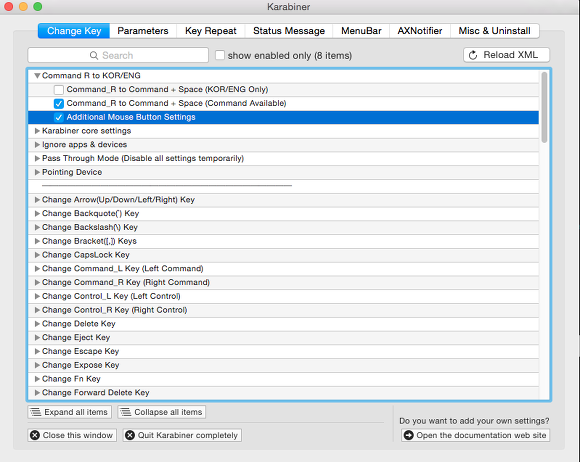The height and width of the screenshot is (462, 580).
Task: Expand Ignore apps & devices
Action: pos(37,145)
